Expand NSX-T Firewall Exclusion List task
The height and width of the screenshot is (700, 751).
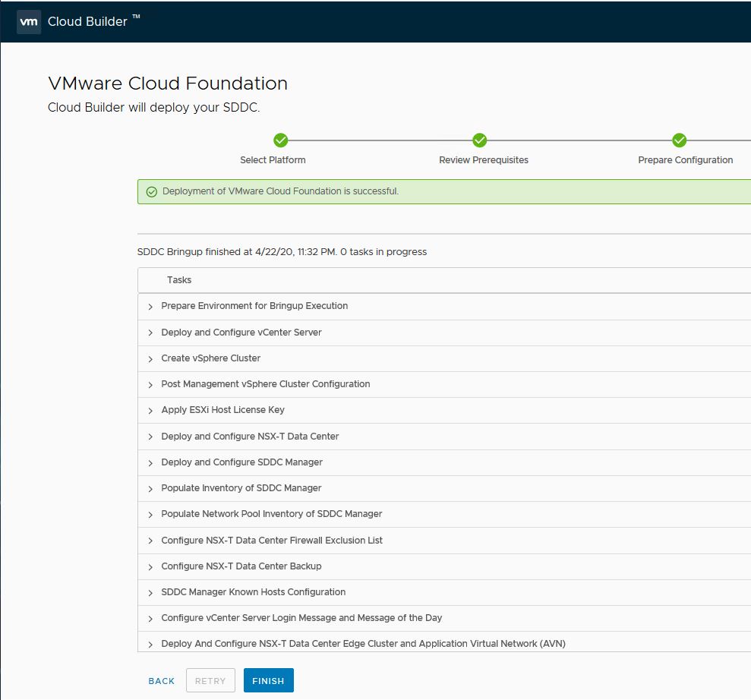point(150,541)
